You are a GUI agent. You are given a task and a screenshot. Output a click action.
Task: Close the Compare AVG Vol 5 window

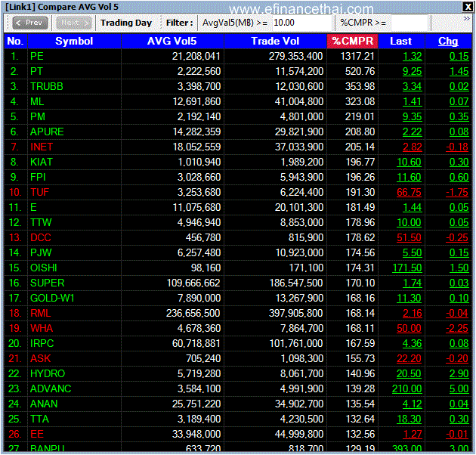pos(467,7)
